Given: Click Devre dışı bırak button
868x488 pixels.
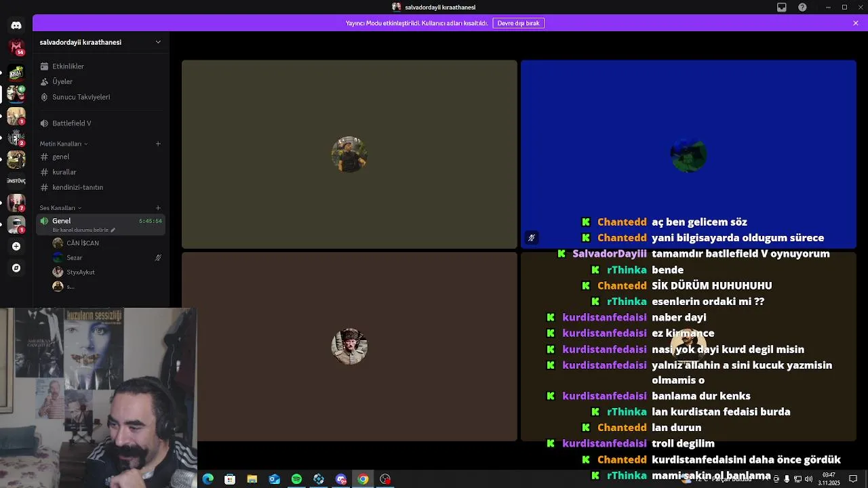Looking at the screenshot, I should pos(518,23).
